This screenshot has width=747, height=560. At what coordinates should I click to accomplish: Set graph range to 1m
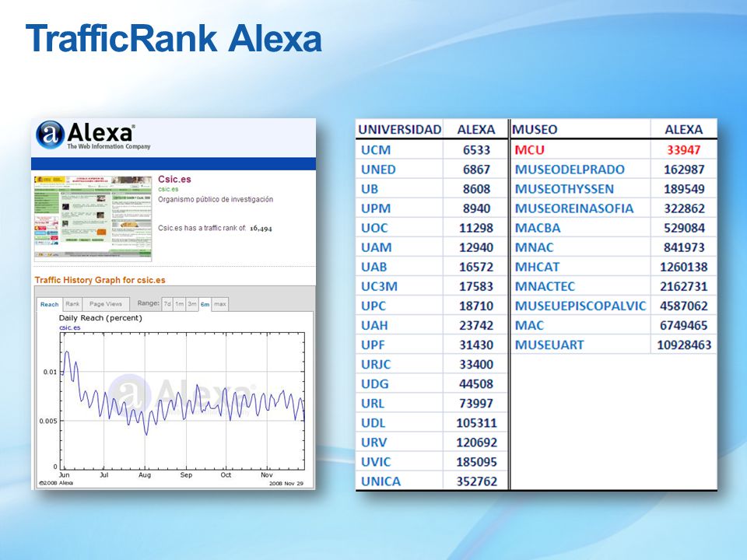click(179, 304)
